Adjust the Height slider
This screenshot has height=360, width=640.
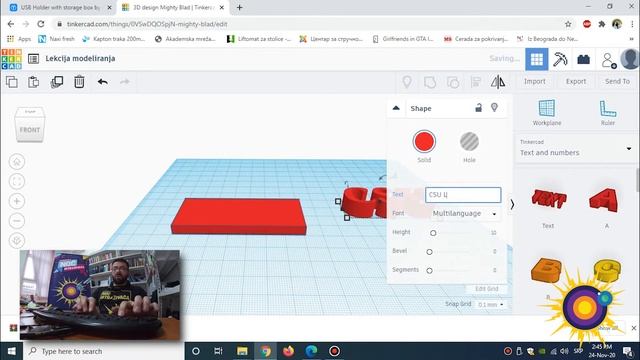pyautogui.click(x=433, y=233)
